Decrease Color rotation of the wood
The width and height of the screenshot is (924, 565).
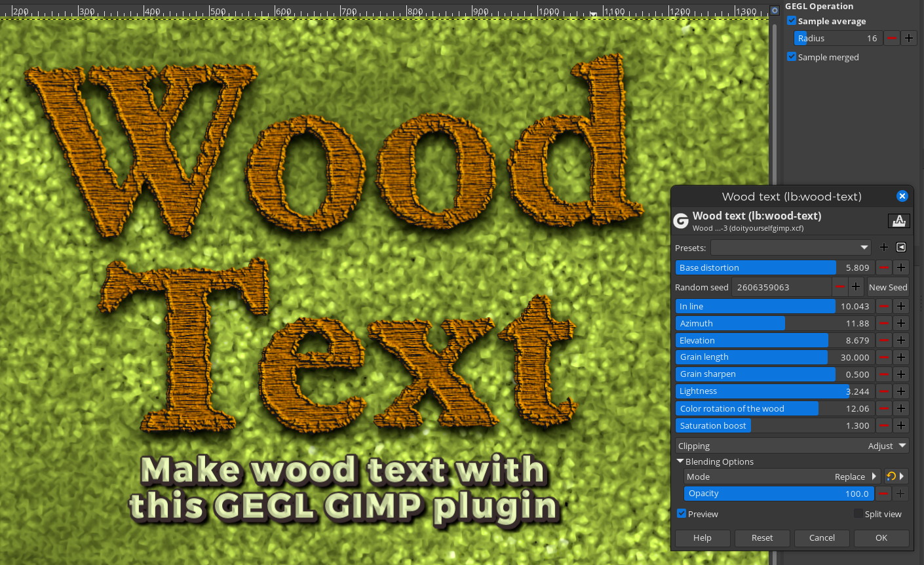coord(884,408)
